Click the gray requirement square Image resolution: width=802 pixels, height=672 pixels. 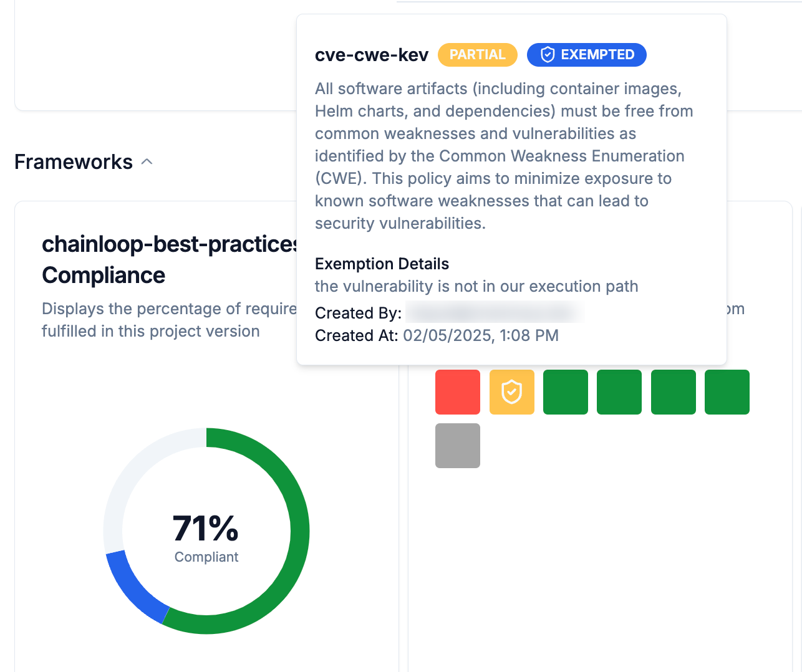click(x=458, y=446)
